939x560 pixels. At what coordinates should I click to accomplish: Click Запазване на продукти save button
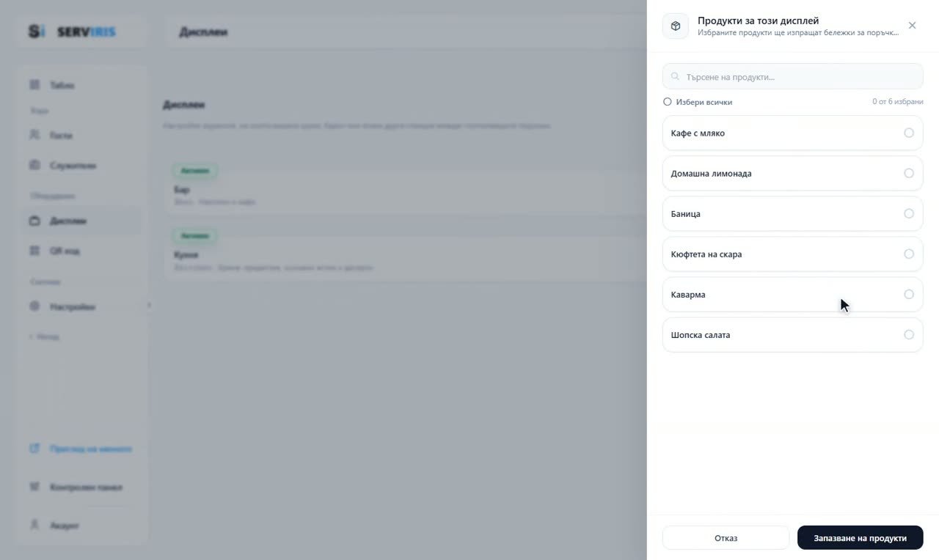pos(860,538)
